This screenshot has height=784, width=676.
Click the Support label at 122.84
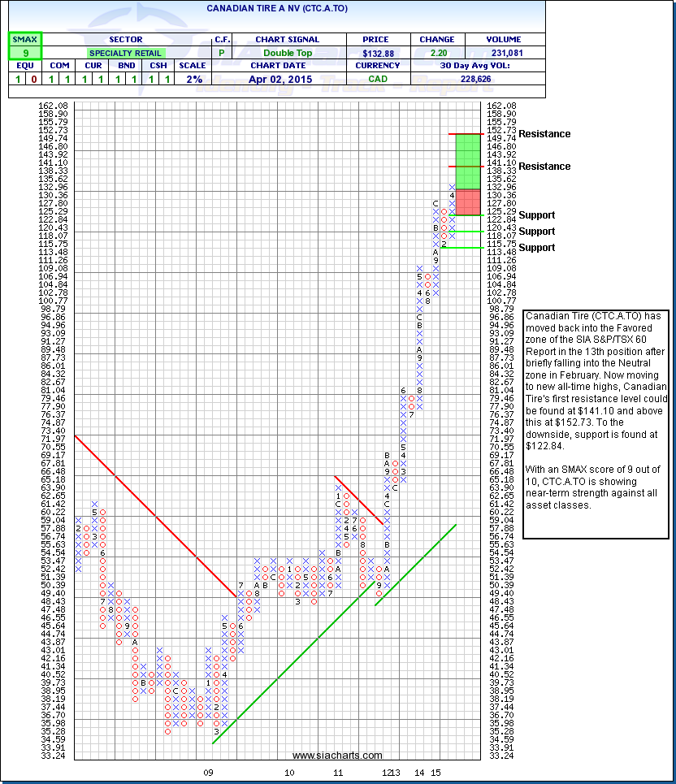pyautogui.click(x=536, y=215)
